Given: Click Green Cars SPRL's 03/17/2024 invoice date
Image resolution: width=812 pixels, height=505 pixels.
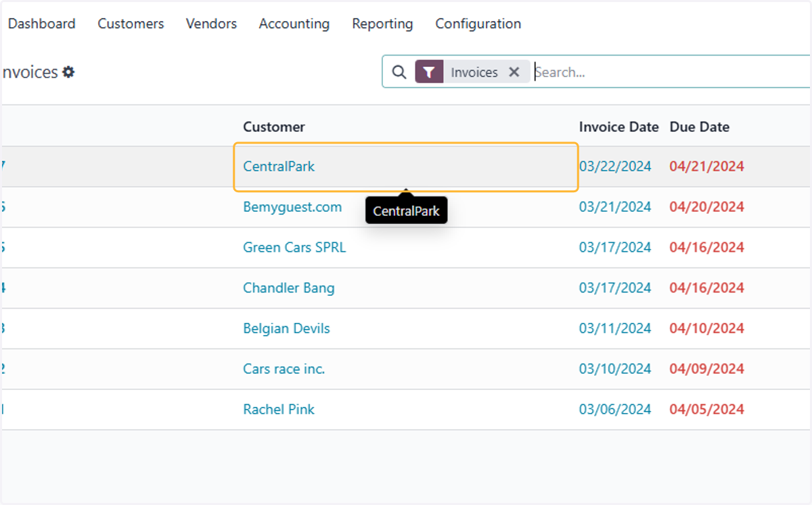Looking at the screenshot, I should click(x=615, y=247).
